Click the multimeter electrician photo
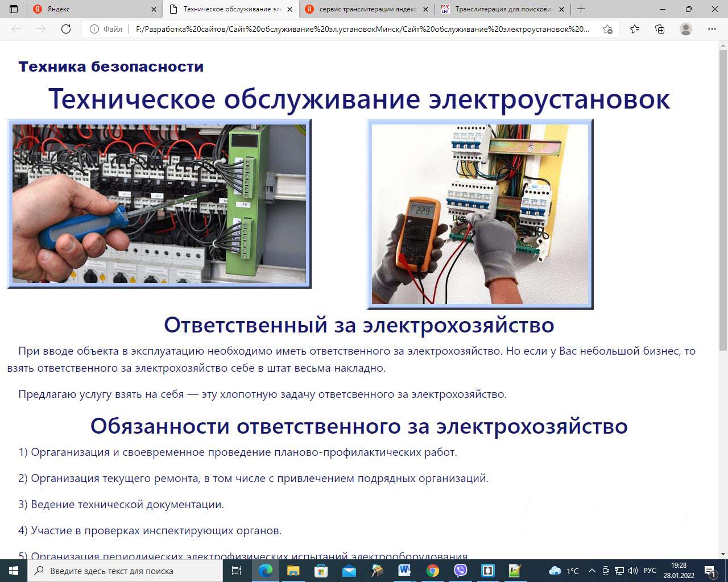The image size is (728, 582). 480,214
